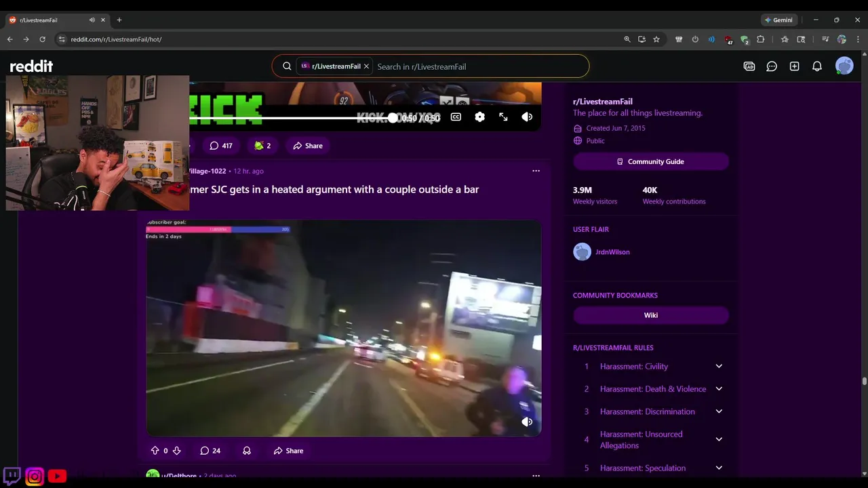Open the 417 comments on Kick post
This screenshot has height=488, width=868.
coord(221,146)
